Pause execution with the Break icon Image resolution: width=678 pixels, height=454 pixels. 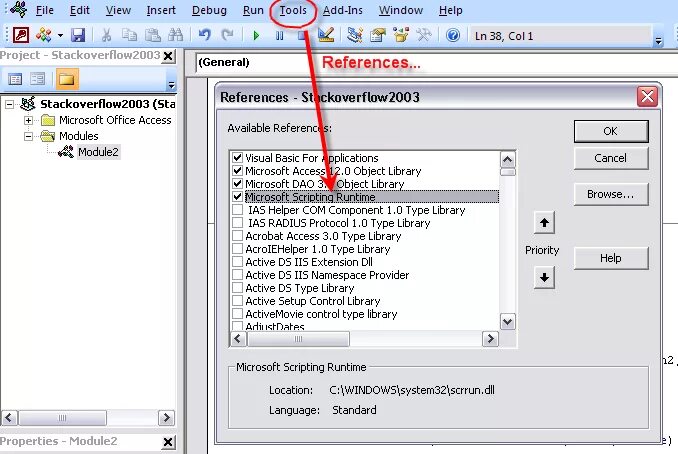[x=280, y=35]
